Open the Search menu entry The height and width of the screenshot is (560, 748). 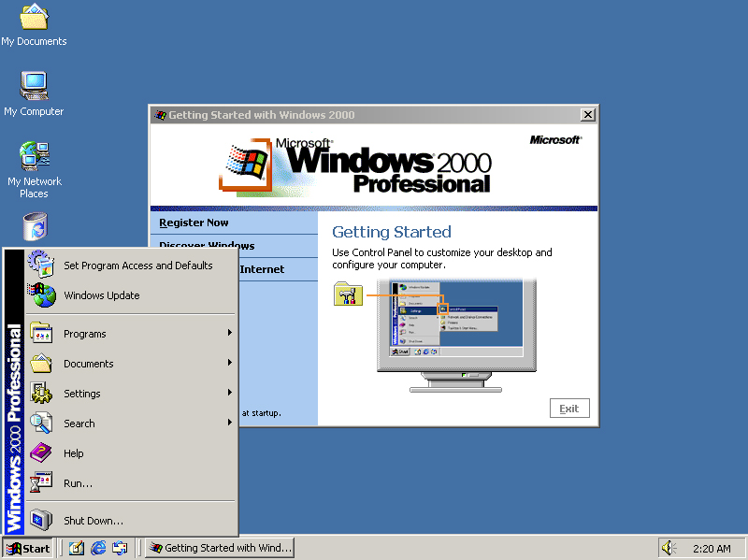131,424
